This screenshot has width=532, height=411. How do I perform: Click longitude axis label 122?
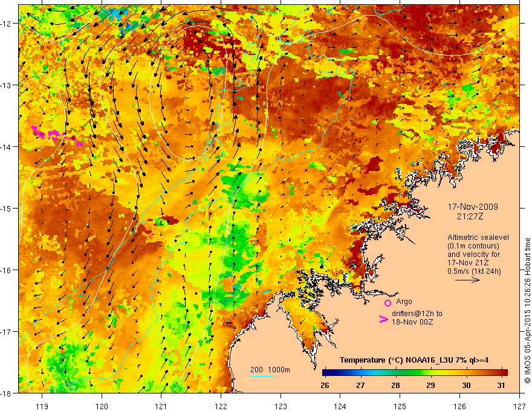point(221,406)
